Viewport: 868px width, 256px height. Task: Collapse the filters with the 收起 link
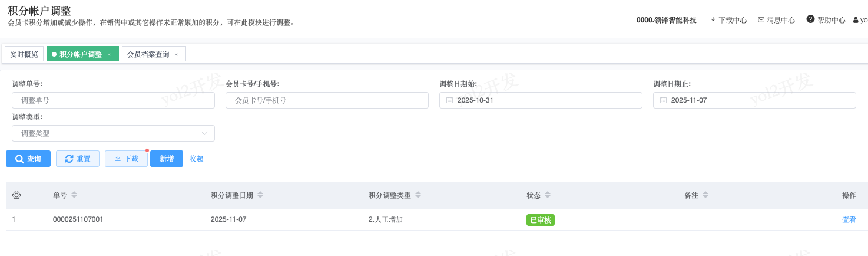coord(196,159)
